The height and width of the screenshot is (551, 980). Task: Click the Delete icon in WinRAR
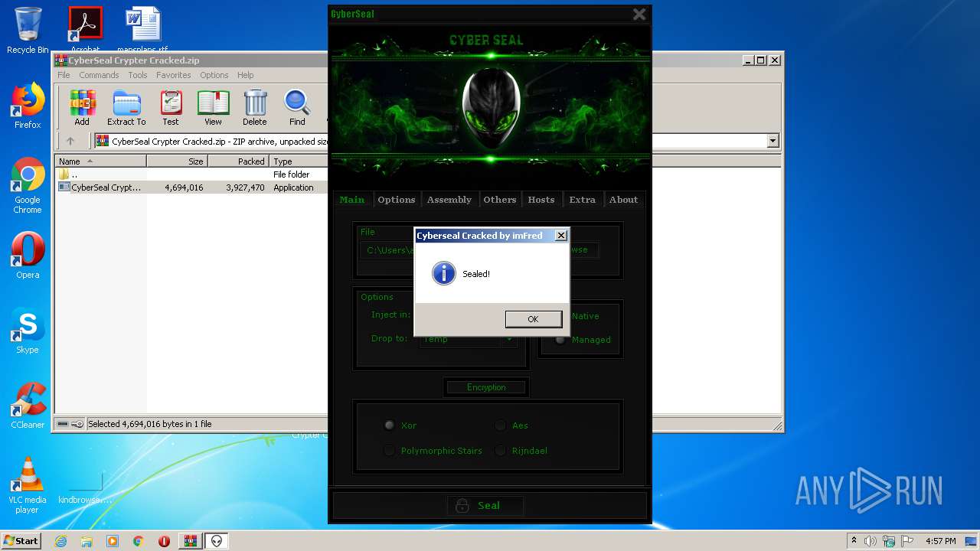coord(255,108)
